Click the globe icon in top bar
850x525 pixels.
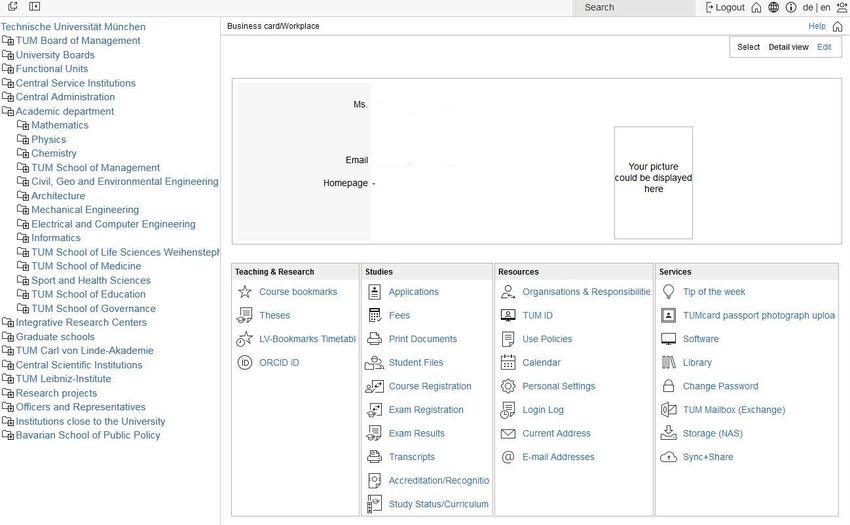point(774,7)
